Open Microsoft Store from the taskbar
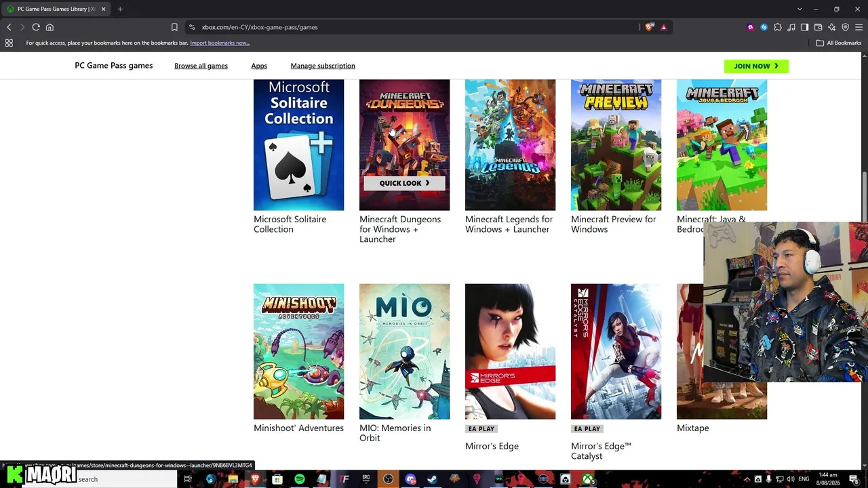 click(x=277, y=479)
